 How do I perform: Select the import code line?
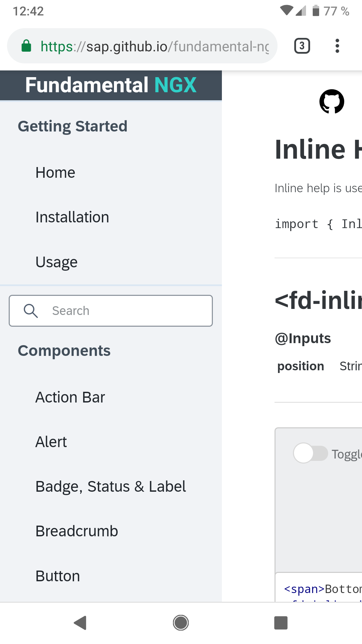tap(318, 224)
